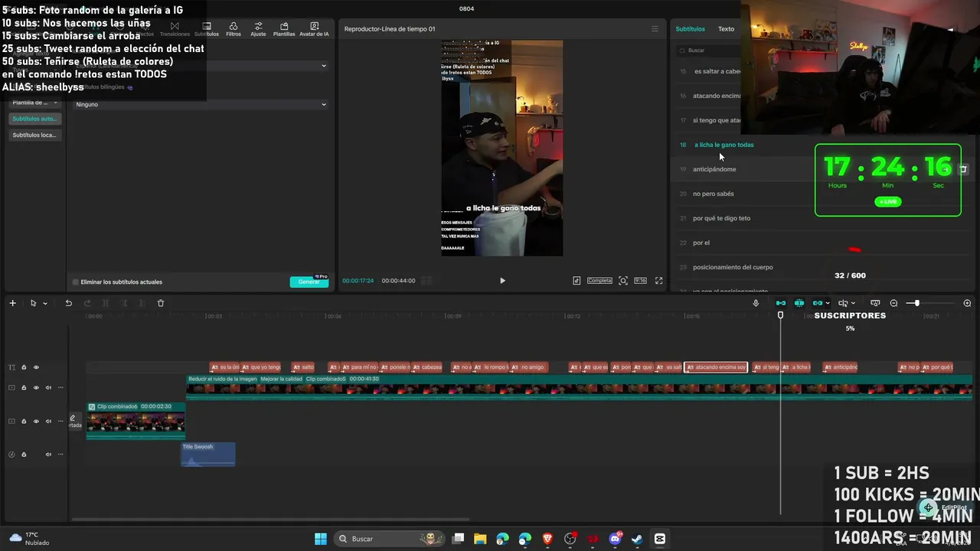Search subtitles in the Buscar field
This screenshot has height=551, width=980.
pyautogui.click(x=710, y=51)
